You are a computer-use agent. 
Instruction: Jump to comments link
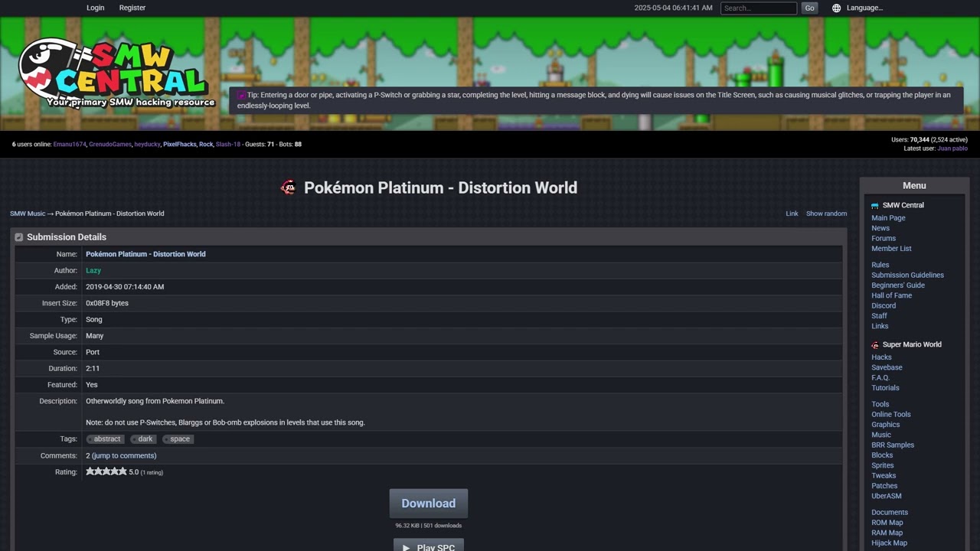click(x=124, y=455)
